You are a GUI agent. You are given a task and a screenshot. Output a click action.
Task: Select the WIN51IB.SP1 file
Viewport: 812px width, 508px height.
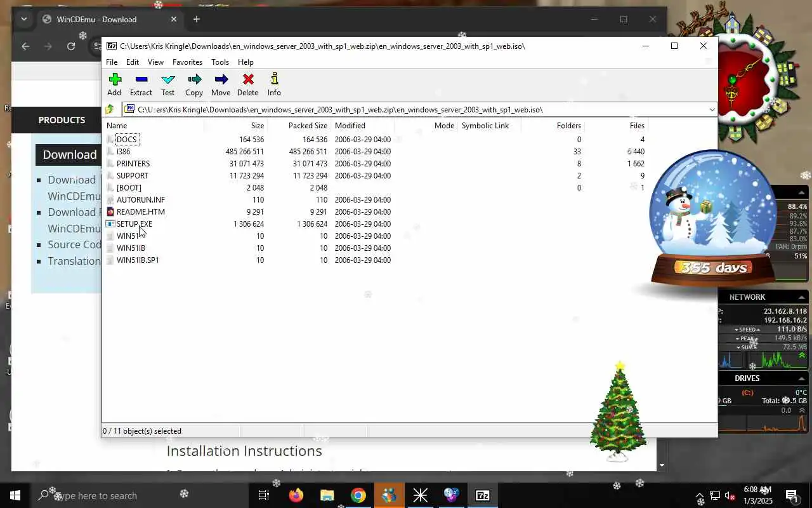click(138, 260)
